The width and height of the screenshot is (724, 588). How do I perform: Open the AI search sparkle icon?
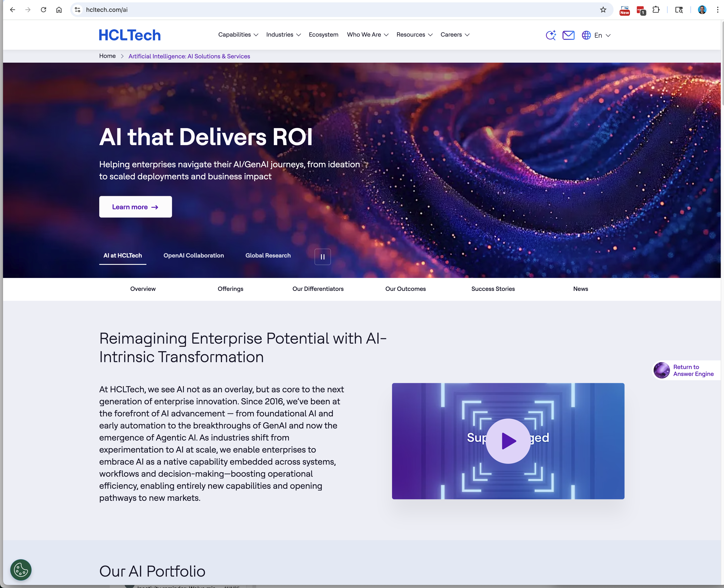[551, 35]
